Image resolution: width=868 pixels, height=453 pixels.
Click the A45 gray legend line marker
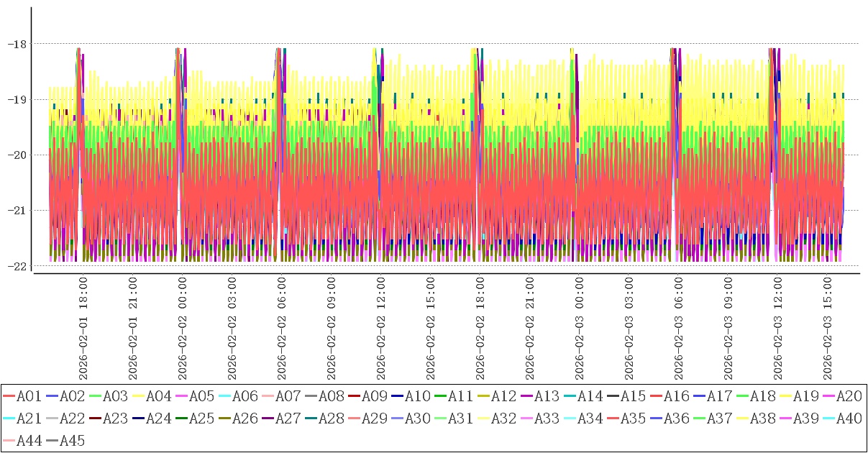coord(52,441)
